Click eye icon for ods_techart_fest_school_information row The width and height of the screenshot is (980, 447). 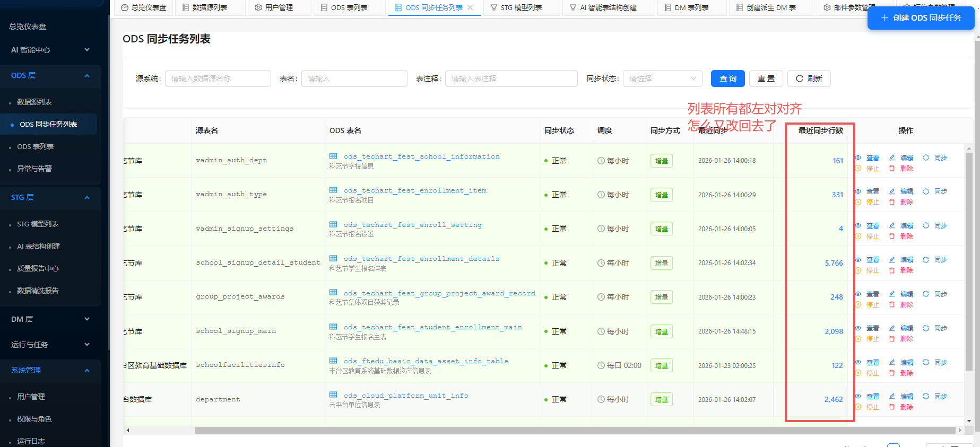click(x=858, y=157)
